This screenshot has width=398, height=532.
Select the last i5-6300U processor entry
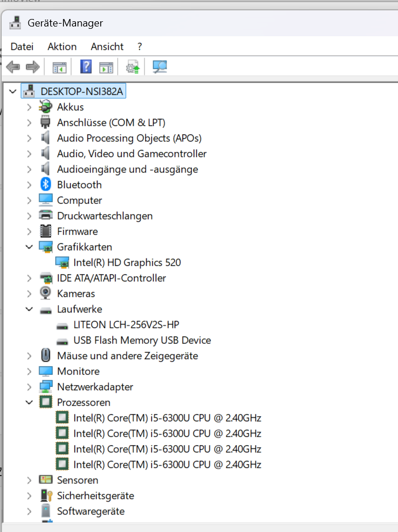tap(167, 465)
